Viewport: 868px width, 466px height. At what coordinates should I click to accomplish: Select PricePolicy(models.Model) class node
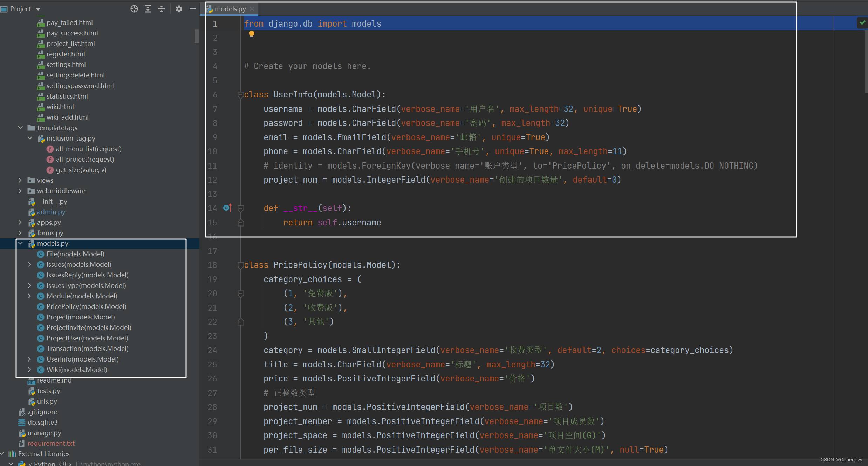pyautogui.click(x=86, y=306)
